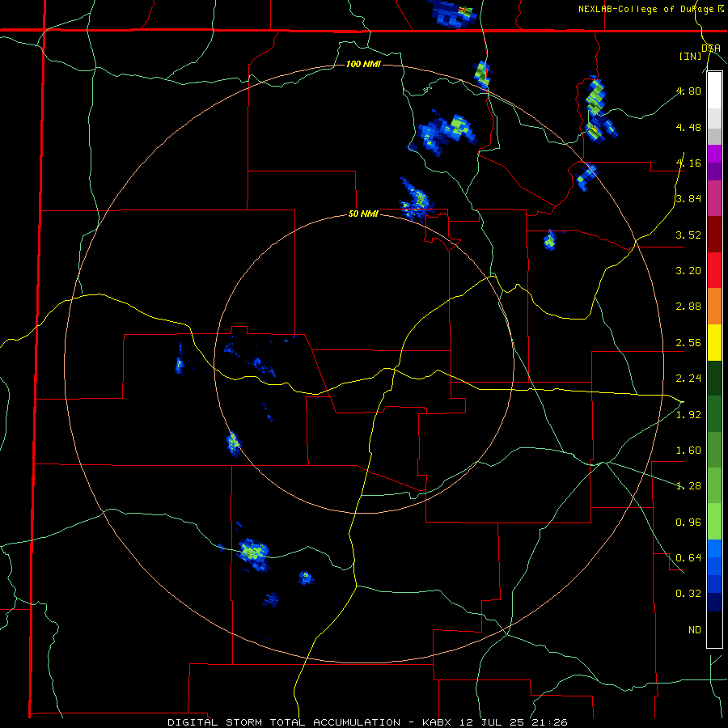Viewport: 728px width, 728px height.
Task: Select the 3.52 legend value
Action: 688,235
